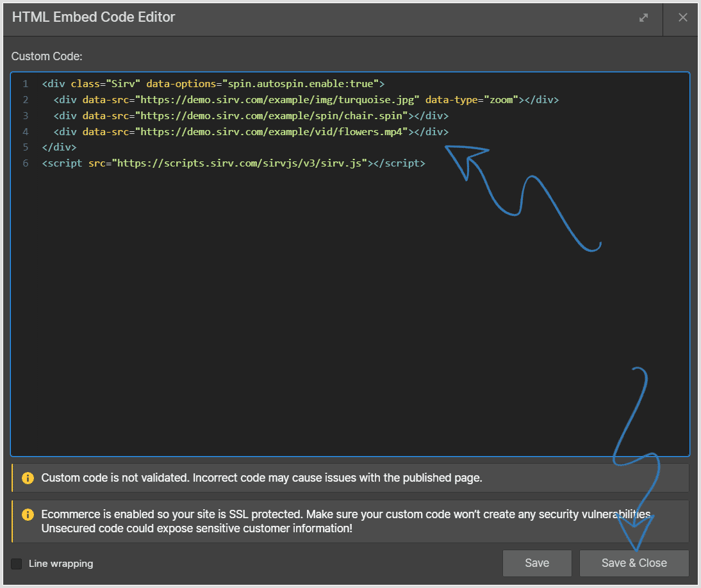
Task: Click the HTML Embed Code Editor title
Action: click(x=94, y=17)
